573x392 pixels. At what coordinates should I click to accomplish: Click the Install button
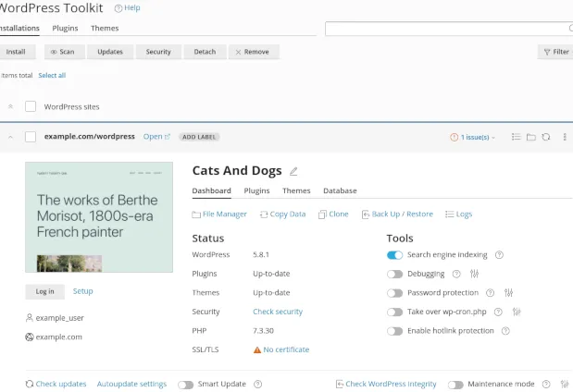click(x=16, y=52)
